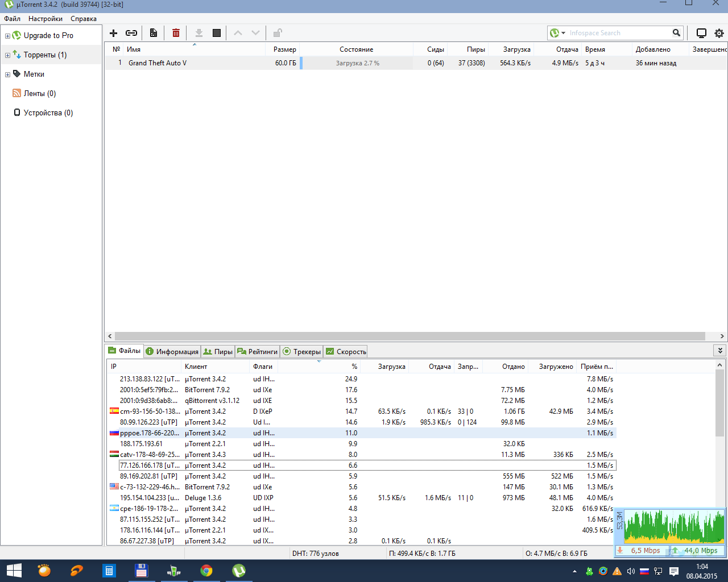This screenshot has height=582, width=728.
Task: Open Google Chrome from the taskbar
Action: point(206,571)
